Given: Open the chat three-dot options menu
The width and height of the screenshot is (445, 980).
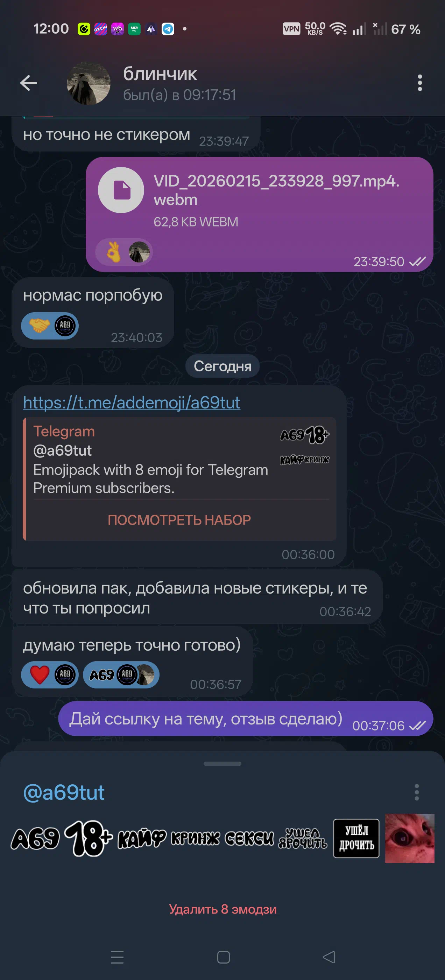Looking at the screenshot, I should click(x=419, y=83).
